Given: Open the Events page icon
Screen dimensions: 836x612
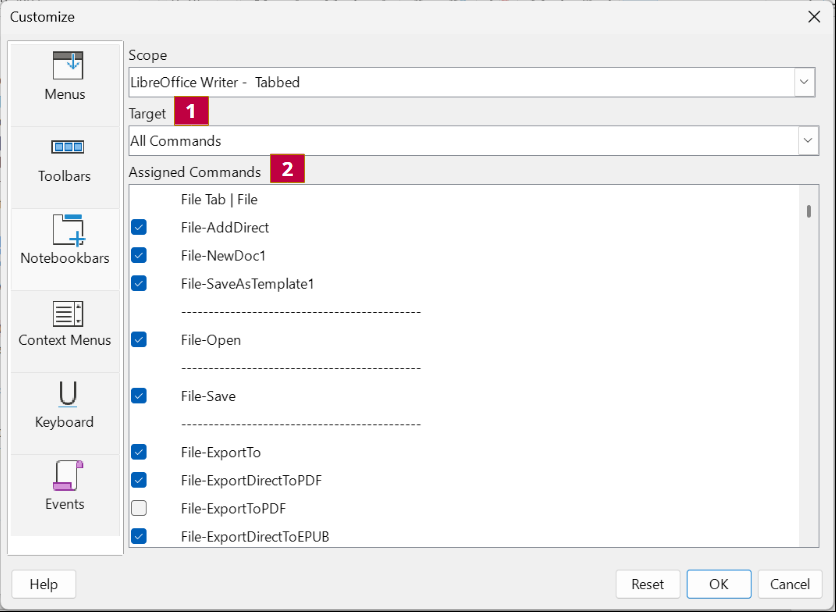Looking at the screenshot, I should coord(68,476).
